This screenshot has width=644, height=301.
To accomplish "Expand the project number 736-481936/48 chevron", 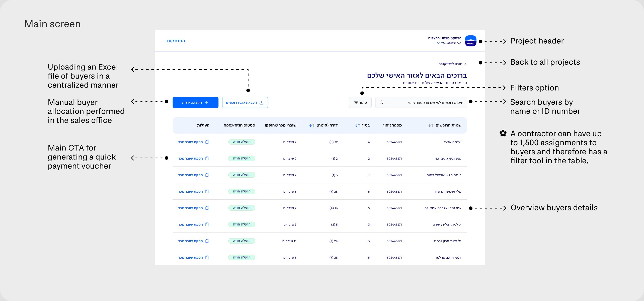I will click(438, 43).
